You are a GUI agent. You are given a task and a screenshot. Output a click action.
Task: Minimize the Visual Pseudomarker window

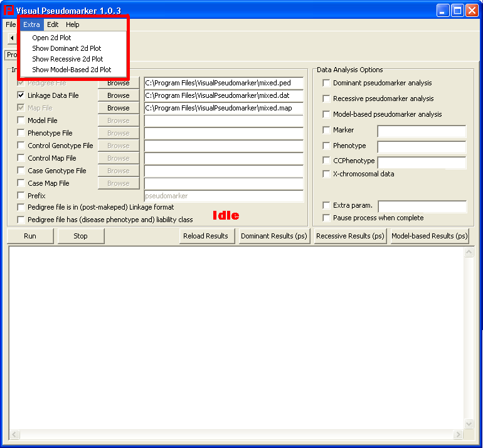pos(443,11)
